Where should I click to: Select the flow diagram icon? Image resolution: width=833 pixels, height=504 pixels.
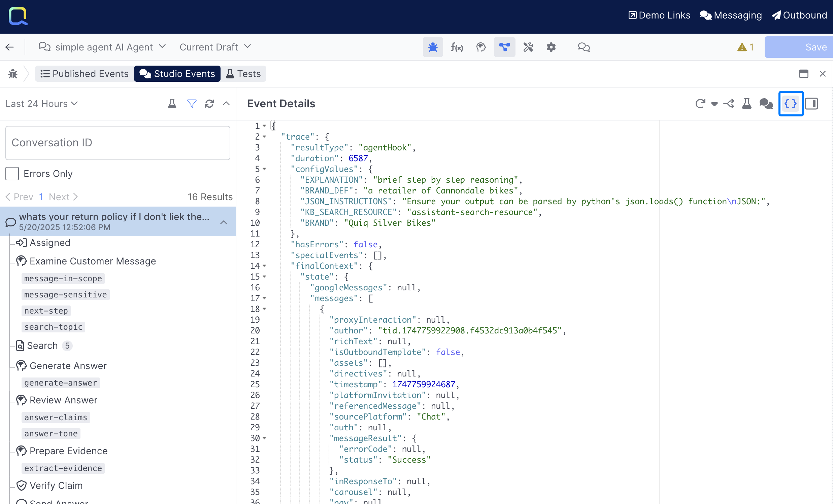[x=504, y=47]
